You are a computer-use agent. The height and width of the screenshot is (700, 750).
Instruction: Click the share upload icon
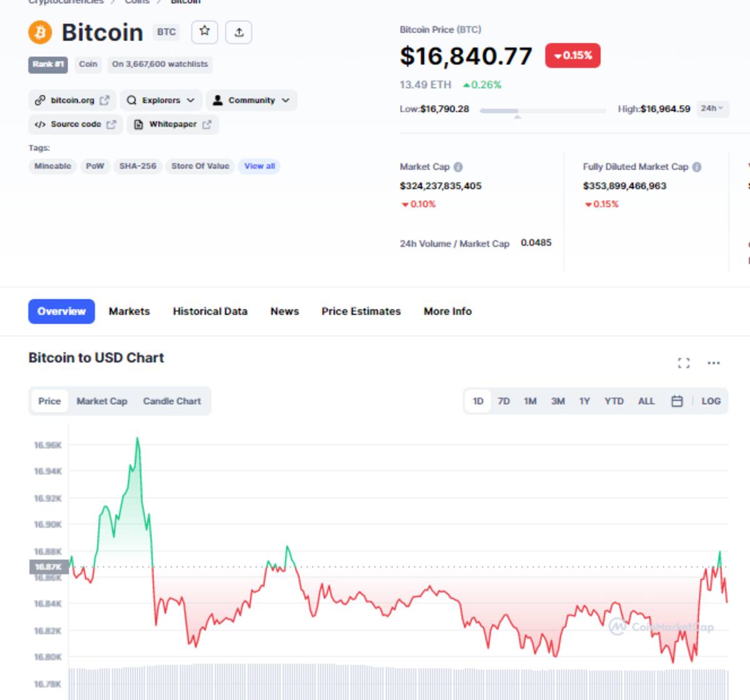click(239, 32)
